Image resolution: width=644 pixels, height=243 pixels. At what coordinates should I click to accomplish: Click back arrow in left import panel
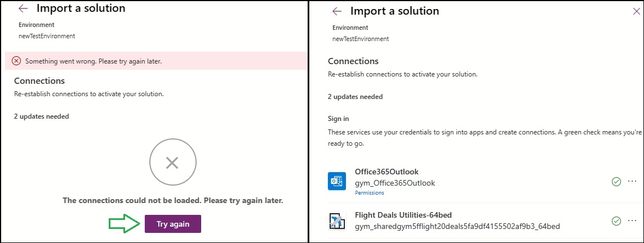click(23, 9)
